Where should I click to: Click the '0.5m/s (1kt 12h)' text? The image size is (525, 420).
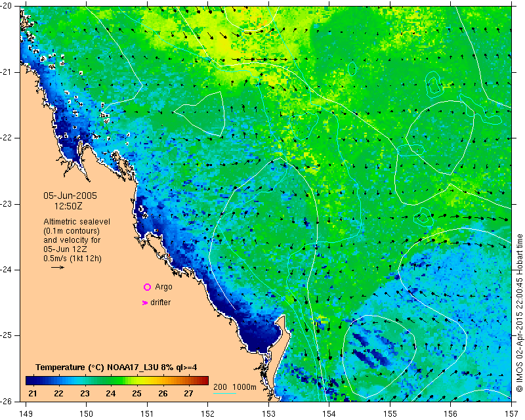click(x=73, y=259)
